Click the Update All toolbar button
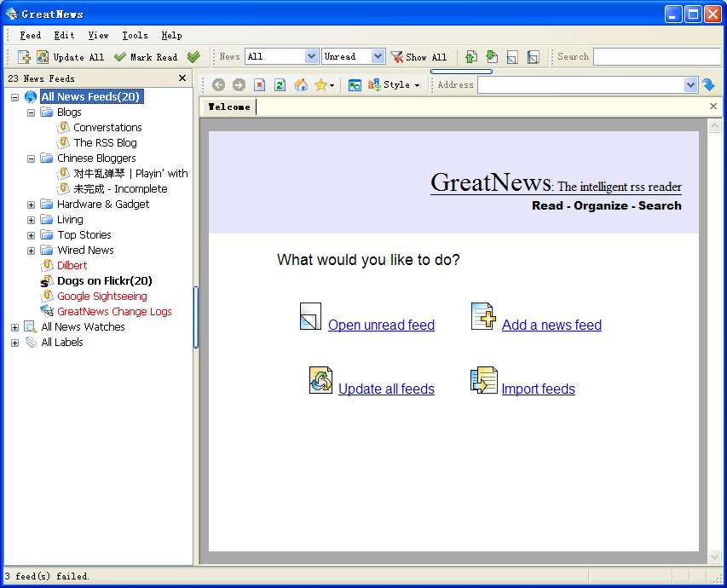This screenshot has width=727, height=588. point(71,57)
